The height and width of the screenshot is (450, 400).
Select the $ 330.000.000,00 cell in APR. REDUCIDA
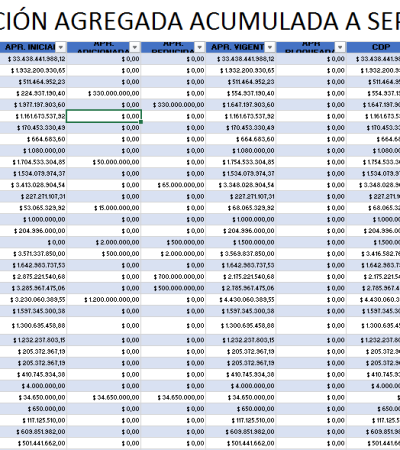(x=173, y=105)
